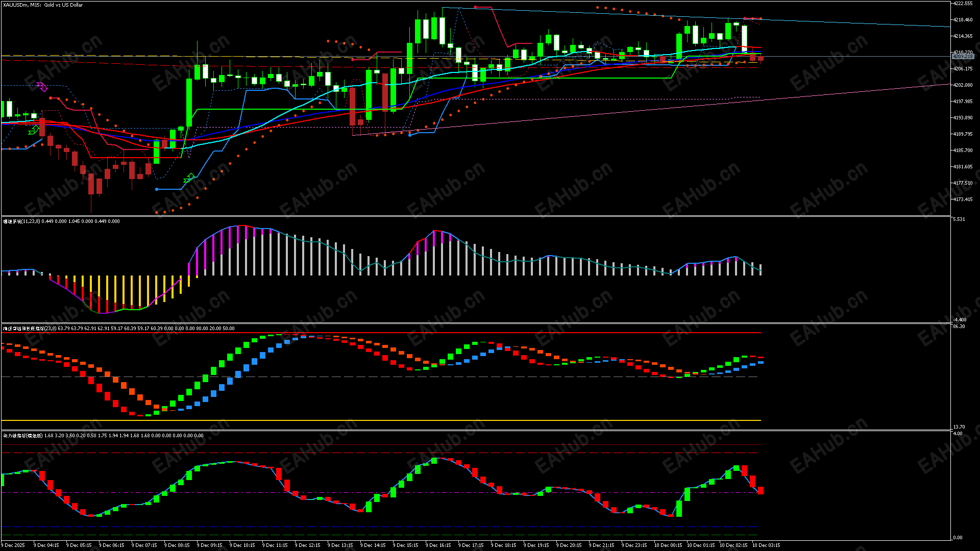Click blue dot starting the lowest blue step line
This screenshot has width=980, height=551.
pos(157,189)
